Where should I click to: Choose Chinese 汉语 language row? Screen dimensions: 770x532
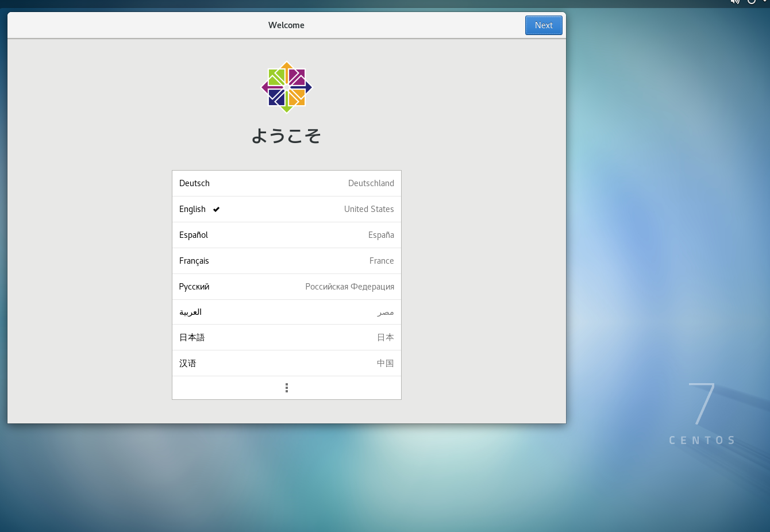point(188,363)
